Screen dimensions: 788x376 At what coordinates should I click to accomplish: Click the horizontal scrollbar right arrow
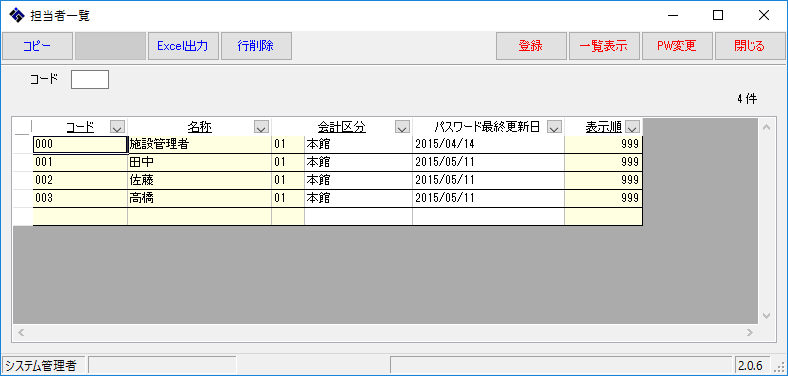pyautogui.click(x=749, y=332)
